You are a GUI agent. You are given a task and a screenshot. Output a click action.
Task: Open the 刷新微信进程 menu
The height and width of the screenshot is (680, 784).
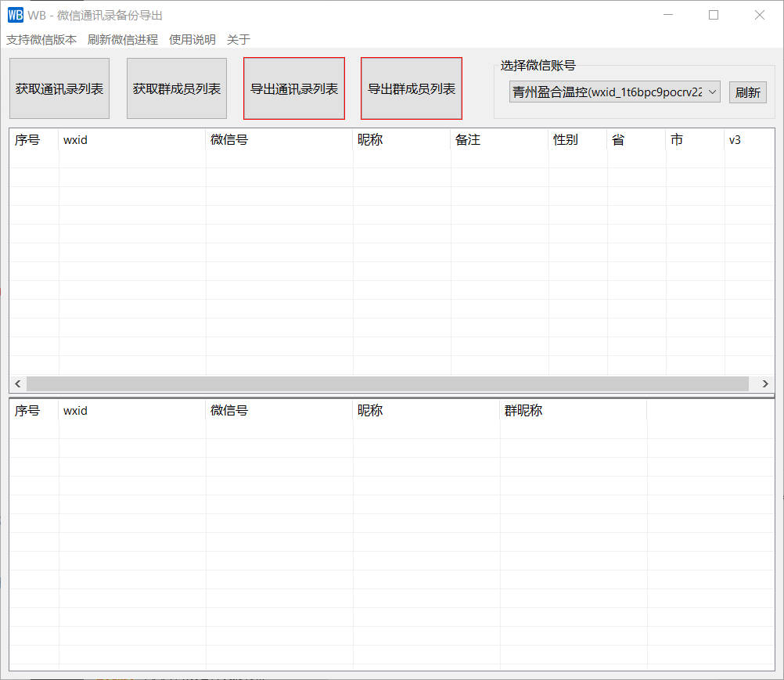pyautogui.click(x=123, y=39)
